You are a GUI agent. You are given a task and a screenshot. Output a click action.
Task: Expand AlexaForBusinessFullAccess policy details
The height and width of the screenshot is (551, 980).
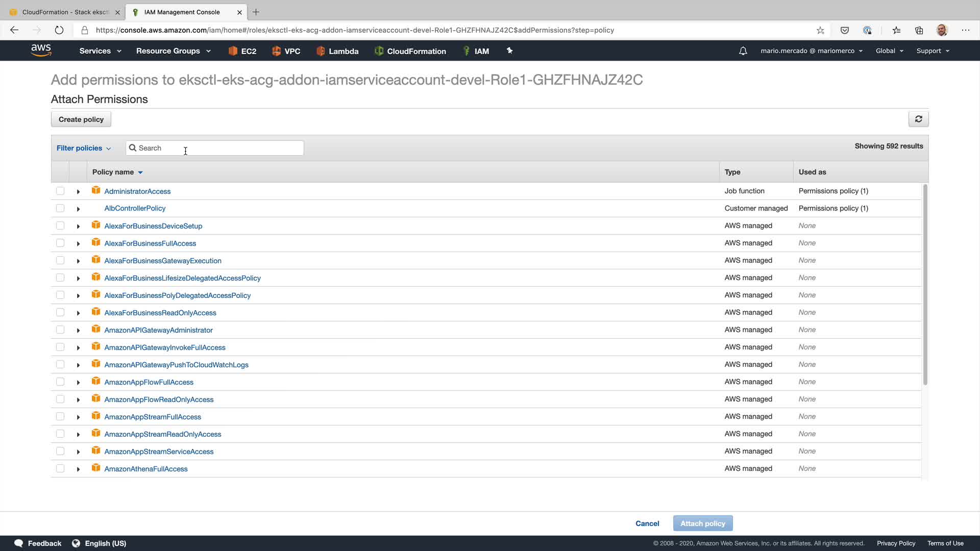point(78,244)
